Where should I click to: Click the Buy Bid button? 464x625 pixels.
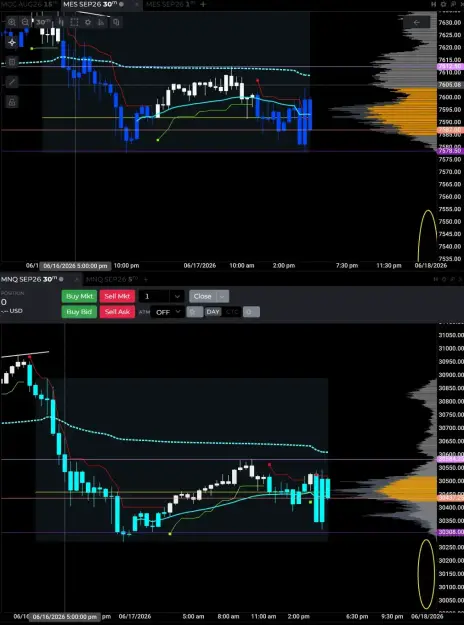point(79,312)
